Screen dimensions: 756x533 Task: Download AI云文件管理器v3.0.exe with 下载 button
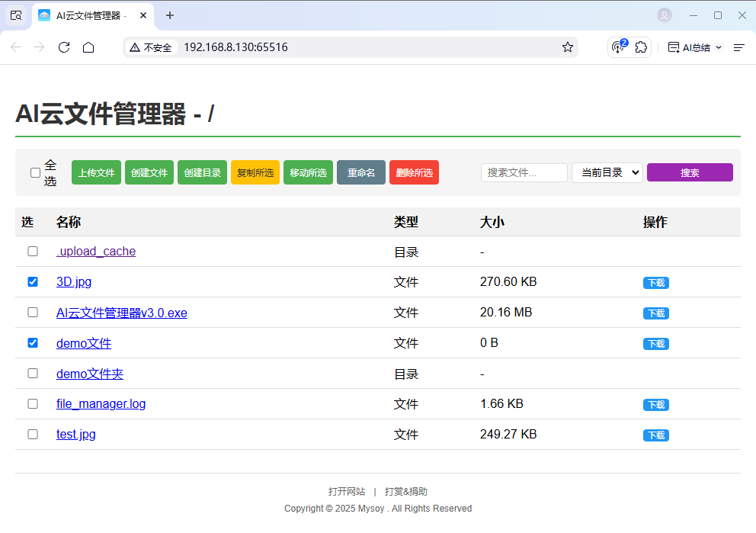655,313
